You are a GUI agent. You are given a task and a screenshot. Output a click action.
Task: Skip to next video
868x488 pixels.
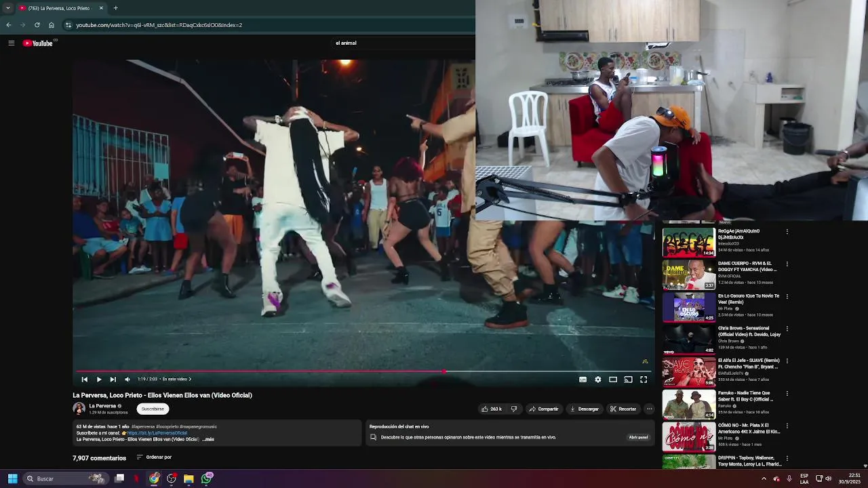point(113,380)
